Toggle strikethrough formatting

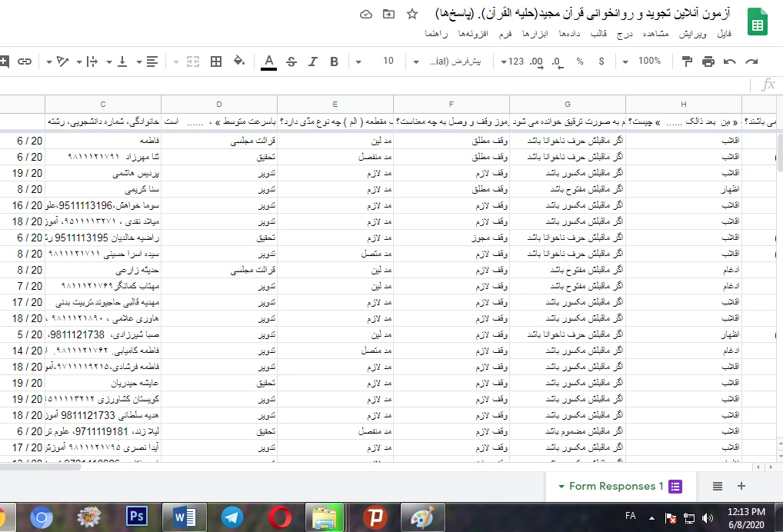[x=291, y=62]
